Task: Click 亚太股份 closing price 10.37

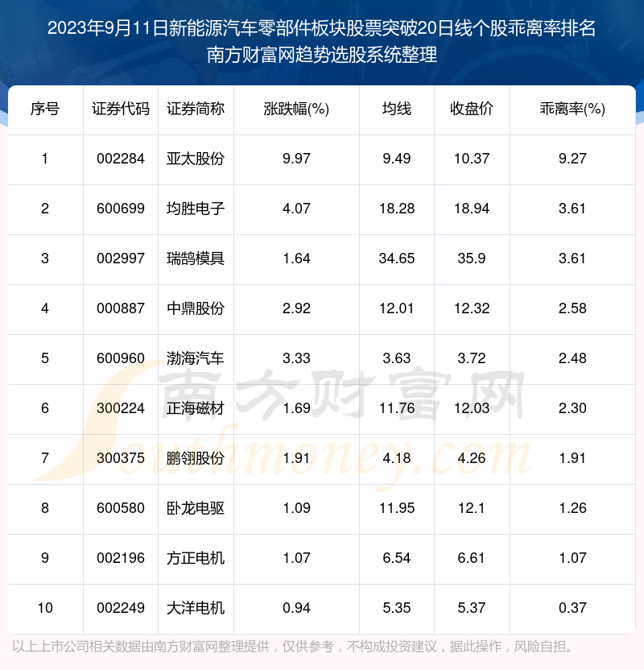Action: (x=472, y=159)
